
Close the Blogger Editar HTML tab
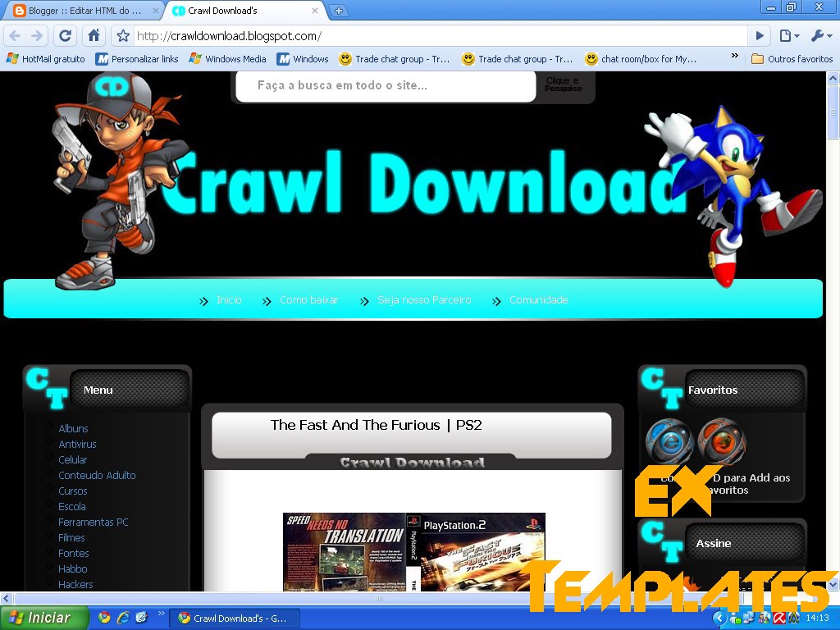[155, 10]
